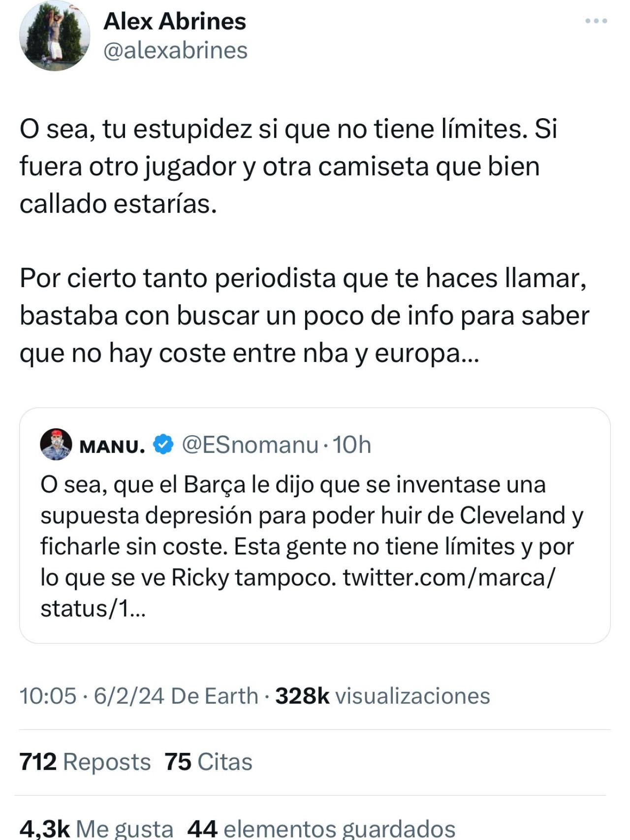Click Alex Abrines's display name

[x=174, y=21]
